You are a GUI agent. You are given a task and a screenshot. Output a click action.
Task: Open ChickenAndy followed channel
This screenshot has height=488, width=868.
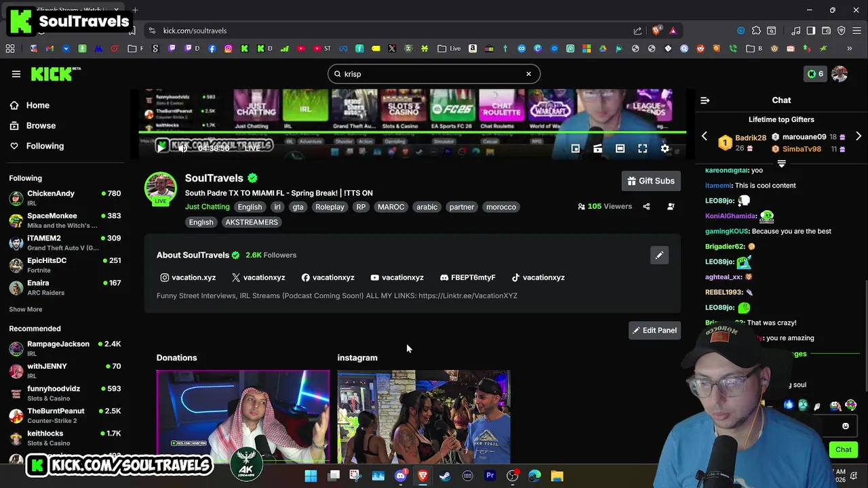(x=64, y=198)
